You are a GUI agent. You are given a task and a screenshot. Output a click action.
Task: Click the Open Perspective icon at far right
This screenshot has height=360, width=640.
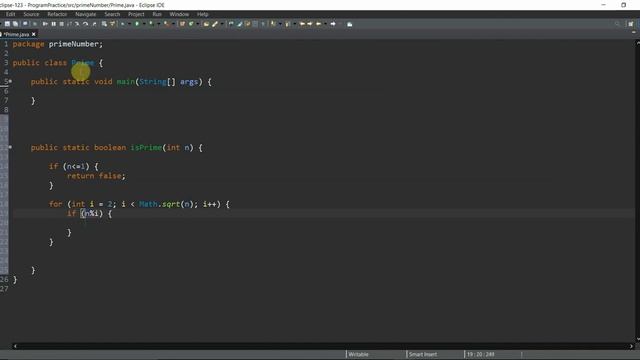point(631,24)
